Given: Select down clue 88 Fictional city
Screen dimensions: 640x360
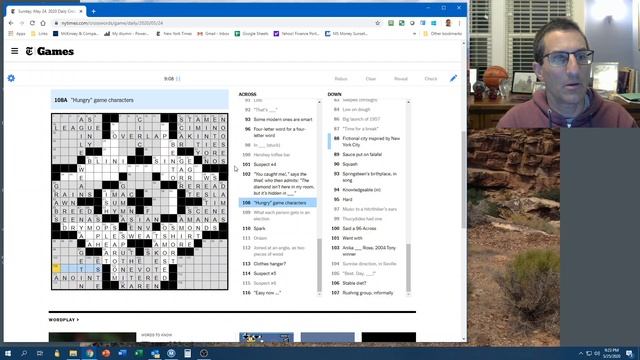Looking at the screenshot, I should [x=367, y=142].
